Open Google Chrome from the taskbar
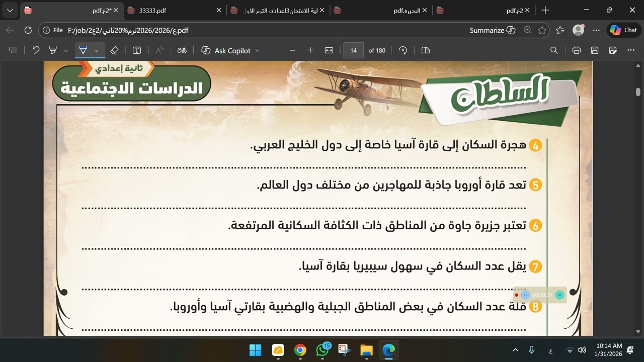The image size is (644, 362). (x=300, y=350)
